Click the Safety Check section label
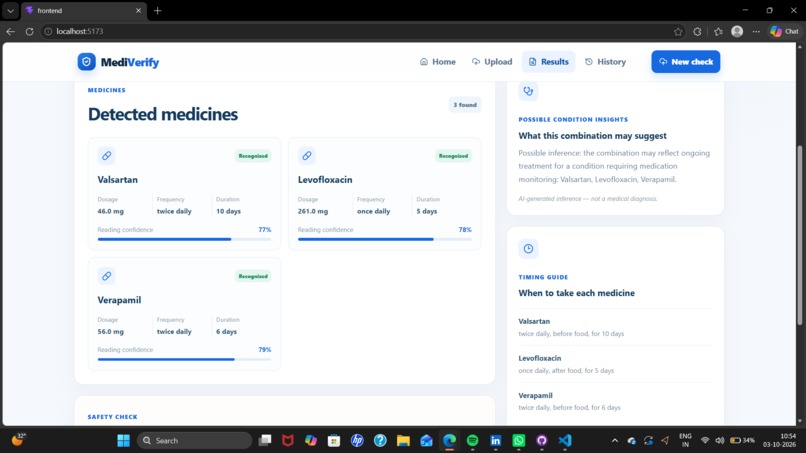 (113, 417)
